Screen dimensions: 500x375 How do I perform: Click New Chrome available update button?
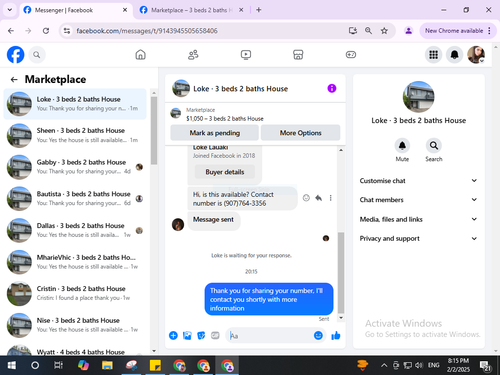457,31
